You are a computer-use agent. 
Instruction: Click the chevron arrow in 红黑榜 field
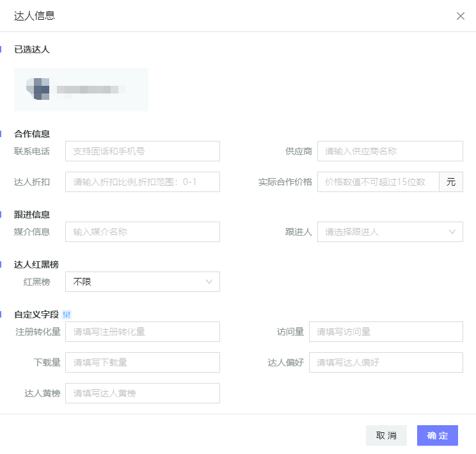click(209, 282)
